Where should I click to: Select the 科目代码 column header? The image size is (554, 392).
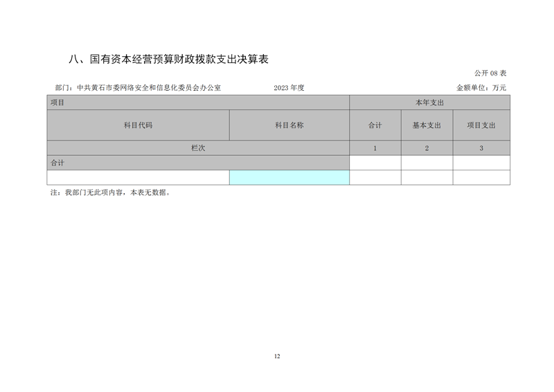pyautogui.click(x=138, y=125)
